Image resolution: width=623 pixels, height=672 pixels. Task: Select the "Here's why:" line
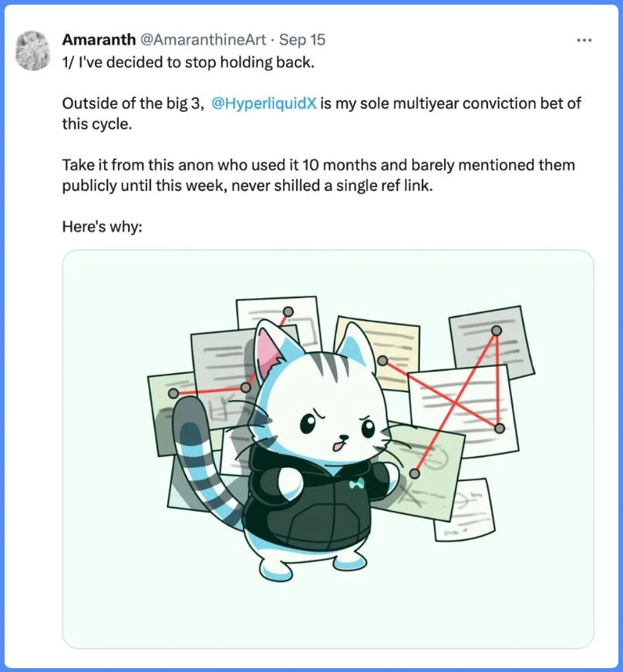click(102, 227)
